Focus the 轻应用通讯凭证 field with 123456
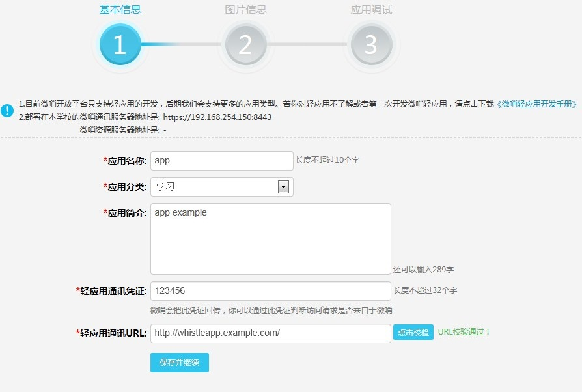The width and height of the screenshot is (582, 392). click(x=270, y=291)
